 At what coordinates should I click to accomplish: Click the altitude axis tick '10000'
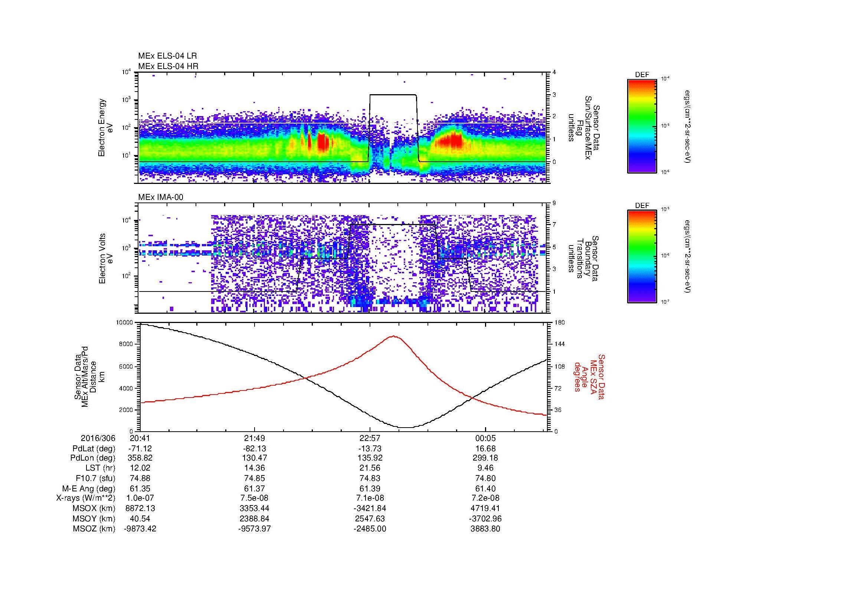point(124,323)
